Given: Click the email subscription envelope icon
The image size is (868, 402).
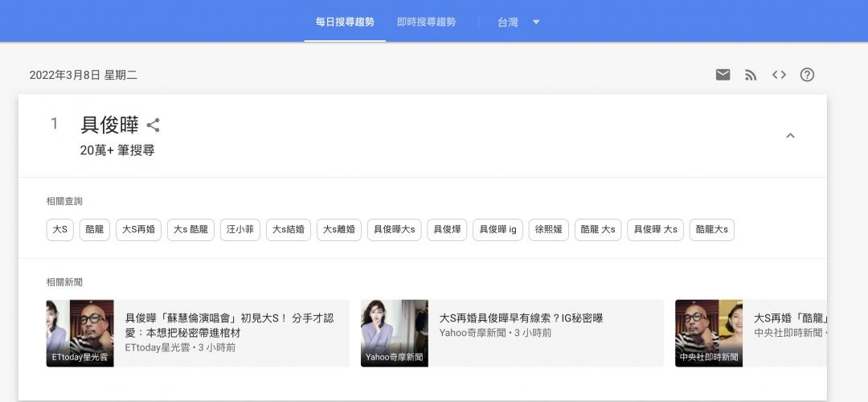Looking at the screenshot, I should (x=723, y=75).
